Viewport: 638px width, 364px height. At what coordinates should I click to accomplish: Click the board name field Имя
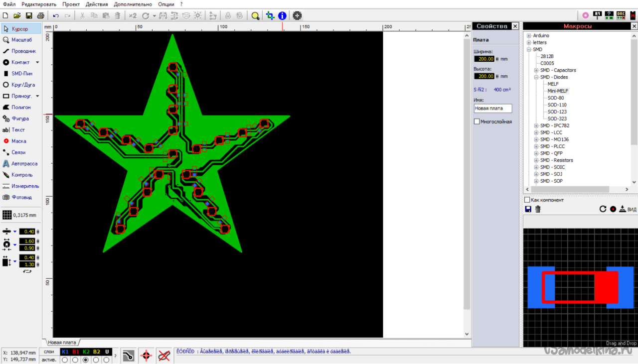click(x=492, y=108)
